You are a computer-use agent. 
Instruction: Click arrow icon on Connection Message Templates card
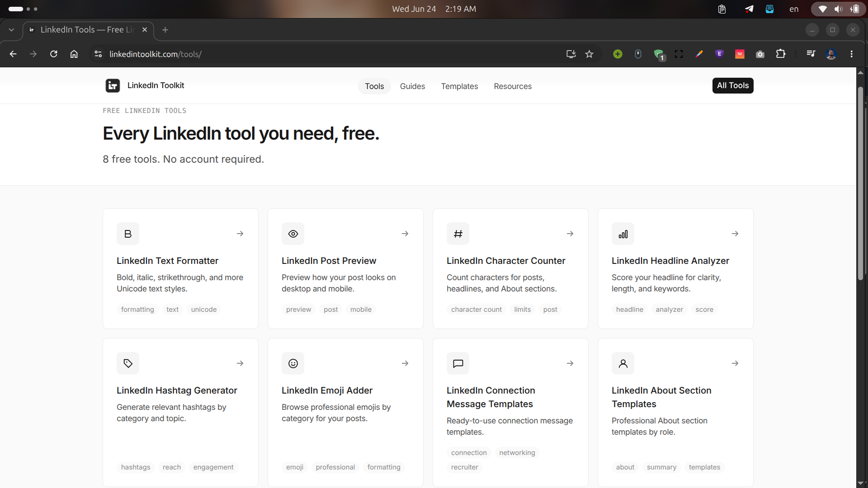click(570, 363)
